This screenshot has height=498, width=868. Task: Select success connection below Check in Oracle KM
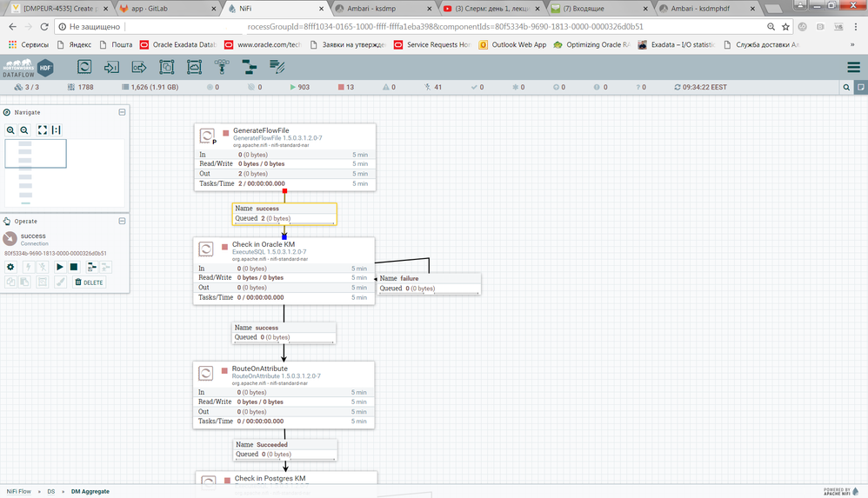284,333
